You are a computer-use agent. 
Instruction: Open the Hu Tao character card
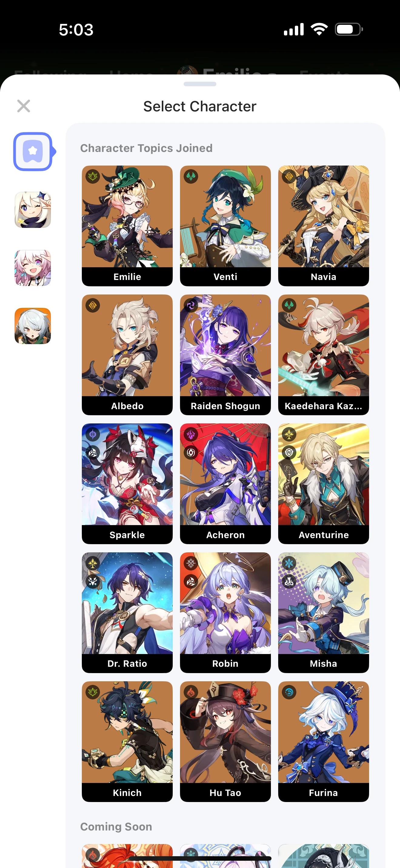pyautogui.click(x=225, y=741)
